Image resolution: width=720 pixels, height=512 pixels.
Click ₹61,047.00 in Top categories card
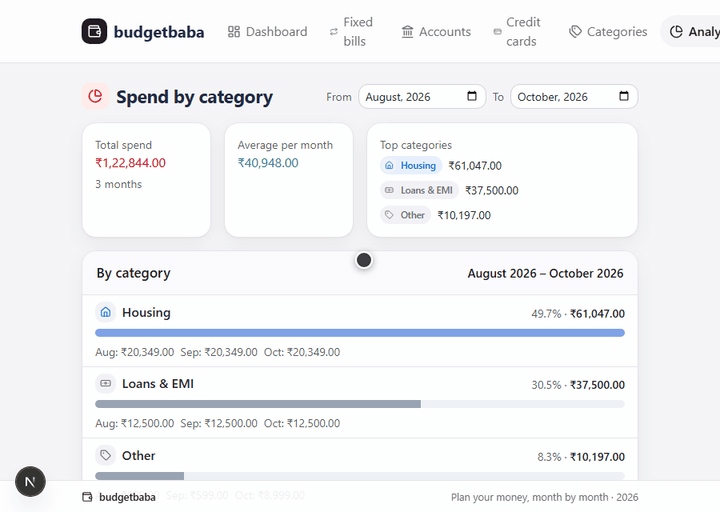(x=475, y=166)
